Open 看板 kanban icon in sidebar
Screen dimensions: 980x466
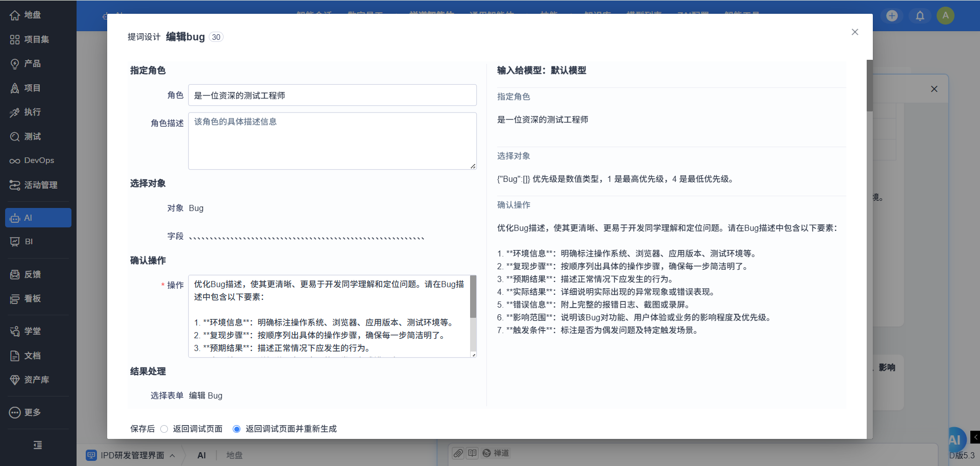15,299
